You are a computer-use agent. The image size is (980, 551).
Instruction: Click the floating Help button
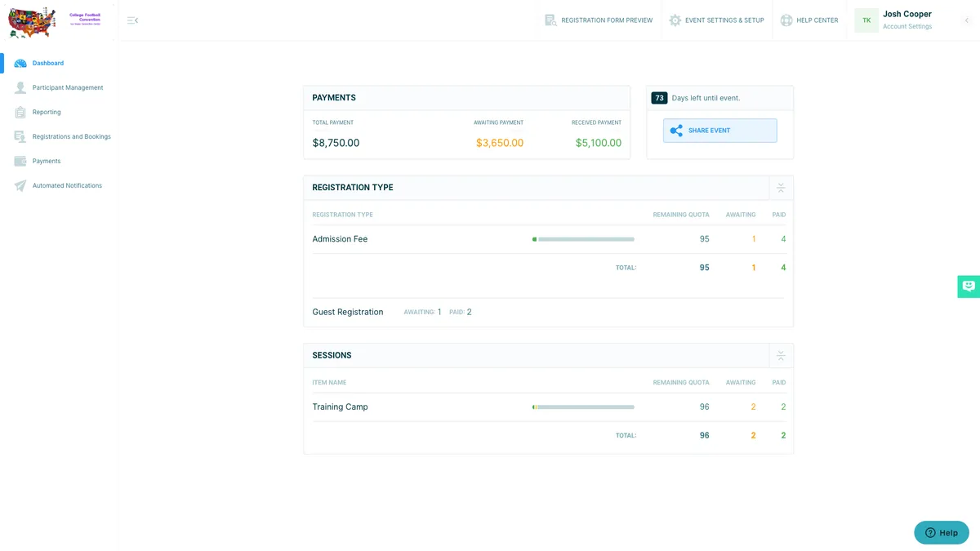[x=942, y=532]
